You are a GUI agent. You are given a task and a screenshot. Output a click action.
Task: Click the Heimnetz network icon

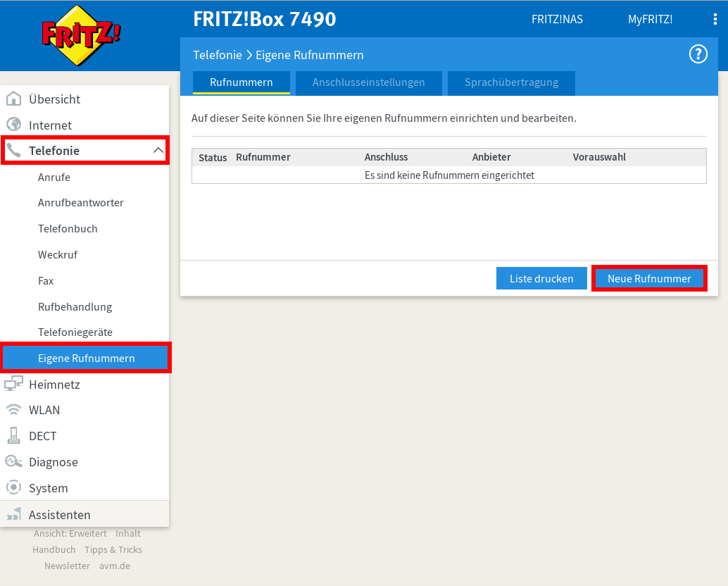[13, 384]
